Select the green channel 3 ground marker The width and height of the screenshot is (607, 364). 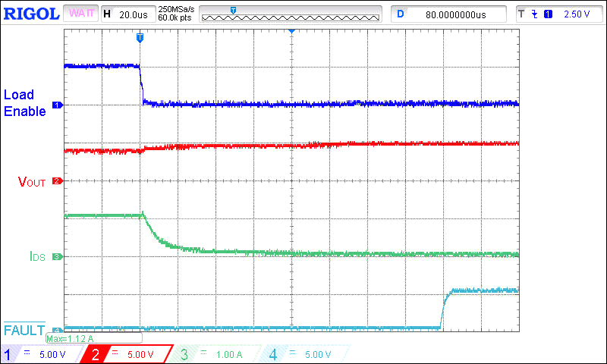55,257
